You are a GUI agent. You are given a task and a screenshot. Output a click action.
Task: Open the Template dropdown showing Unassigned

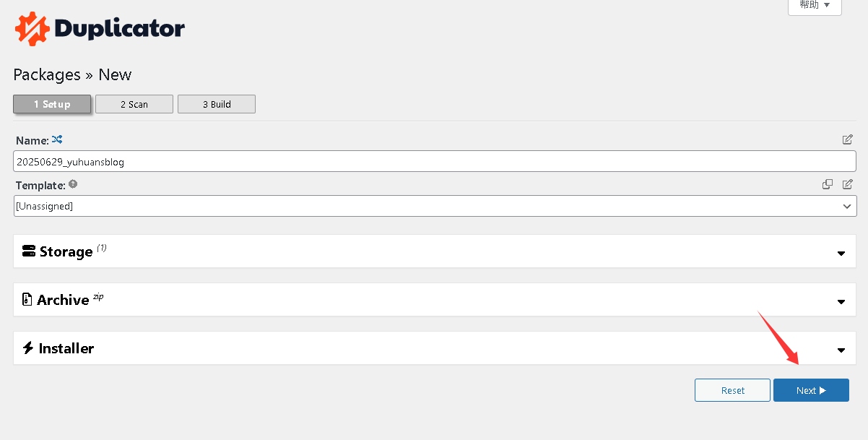tap(435, 206)
